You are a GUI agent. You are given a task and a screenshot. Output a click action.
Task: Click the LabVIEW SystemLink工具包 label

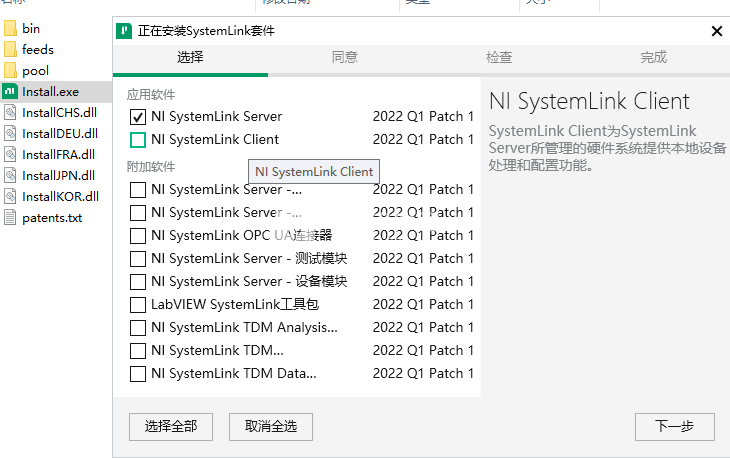[x=235, y=304]
